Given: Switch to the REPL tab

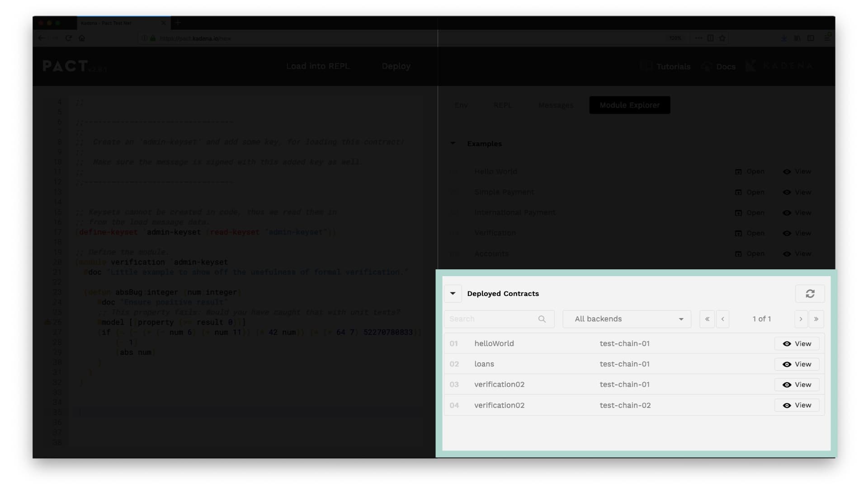Looking at the screenshot, I should pos(503,105).
